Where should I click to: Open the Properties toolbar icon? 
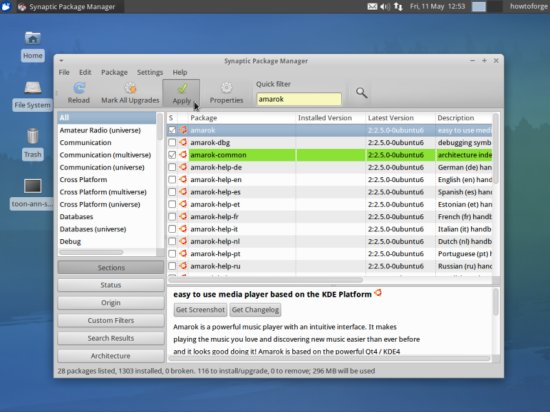226,88
